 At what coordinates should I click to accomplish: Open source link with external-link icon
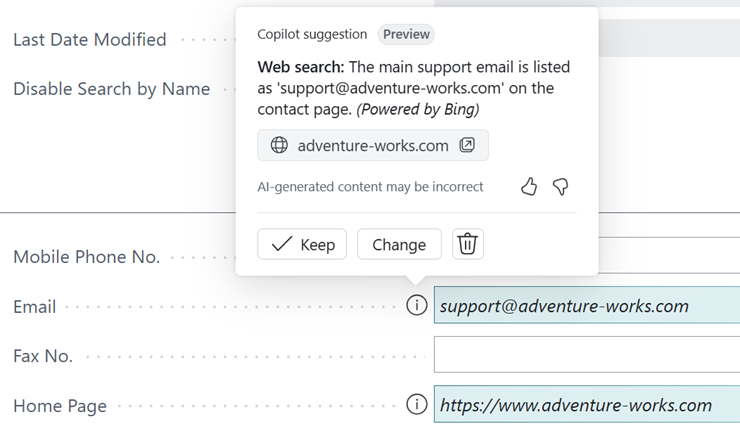(x=467, y=145)
